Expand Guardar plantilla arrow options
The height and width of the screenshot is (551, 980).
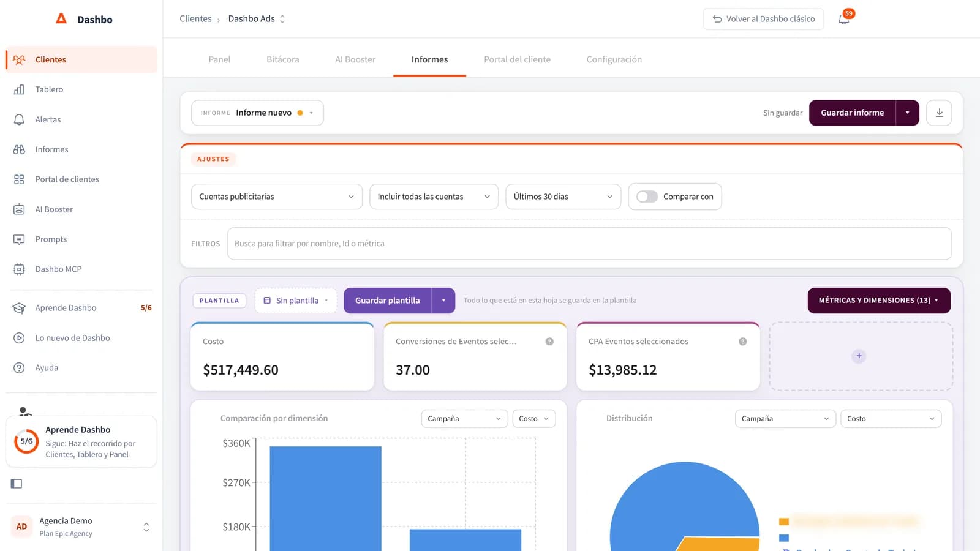(x=443, y=301)
